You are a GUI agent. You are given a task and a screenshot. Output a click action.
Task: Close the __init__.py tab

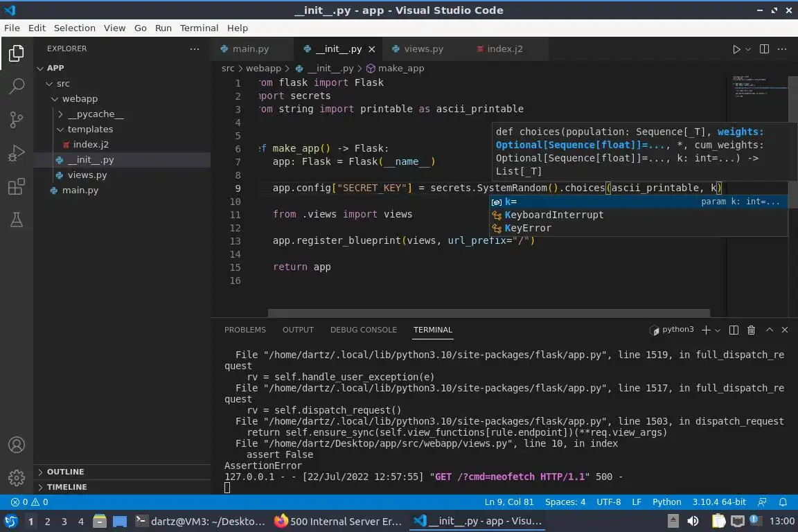click(372, 49)
